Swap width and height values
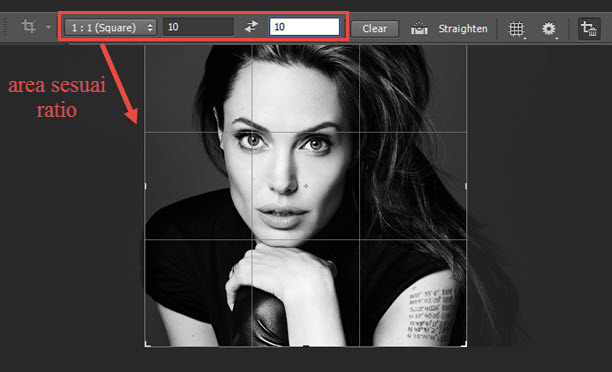This screenshot has width=612, height=372. (x=251, y=27)
